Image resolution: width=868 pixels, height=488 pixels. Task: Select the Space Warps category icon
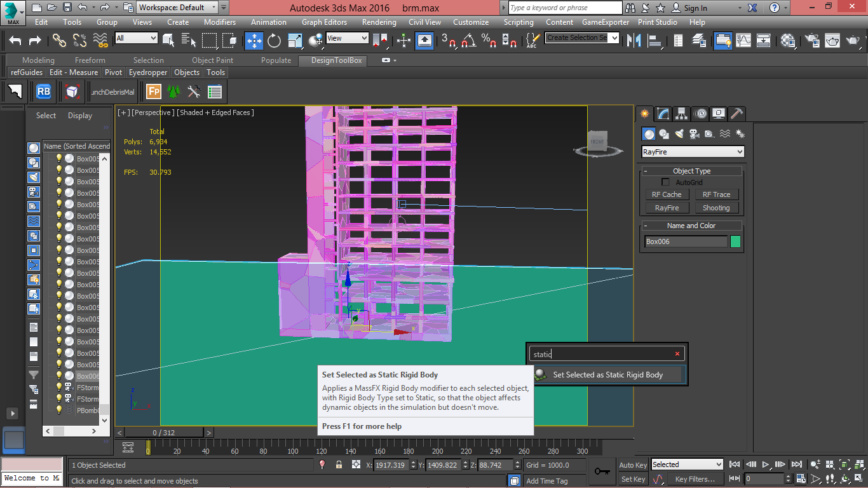tap(725, 134)
